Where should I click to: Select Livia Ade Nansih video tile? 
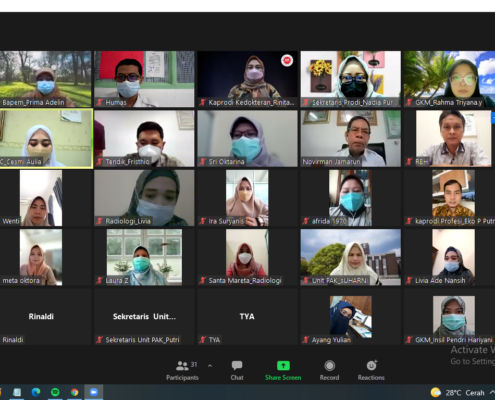coord(449,257)
